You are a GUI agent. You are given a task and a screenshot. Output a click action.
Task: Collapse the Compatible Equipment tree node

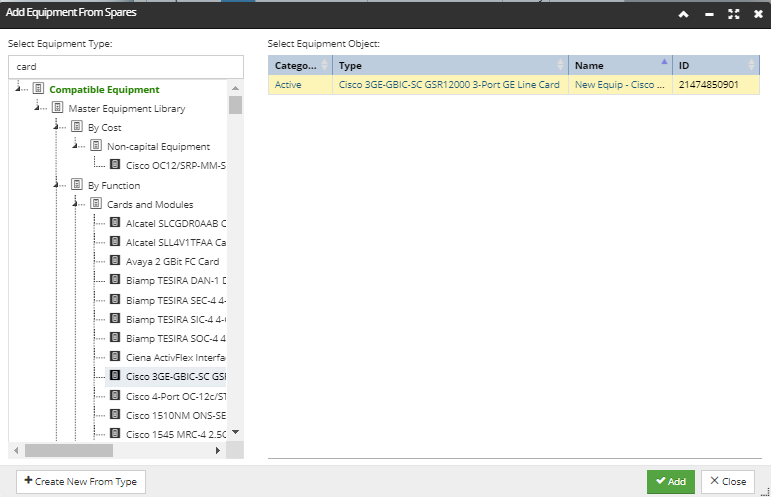(19, 89)
